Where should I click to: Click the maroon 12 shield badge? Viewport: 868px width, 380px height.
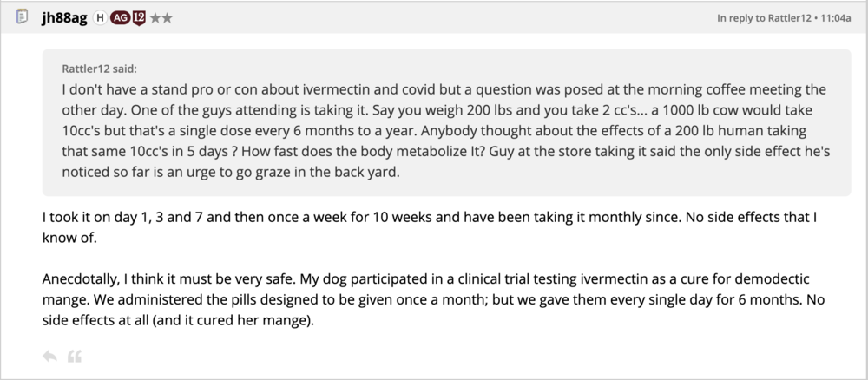(x=139, y=18)
